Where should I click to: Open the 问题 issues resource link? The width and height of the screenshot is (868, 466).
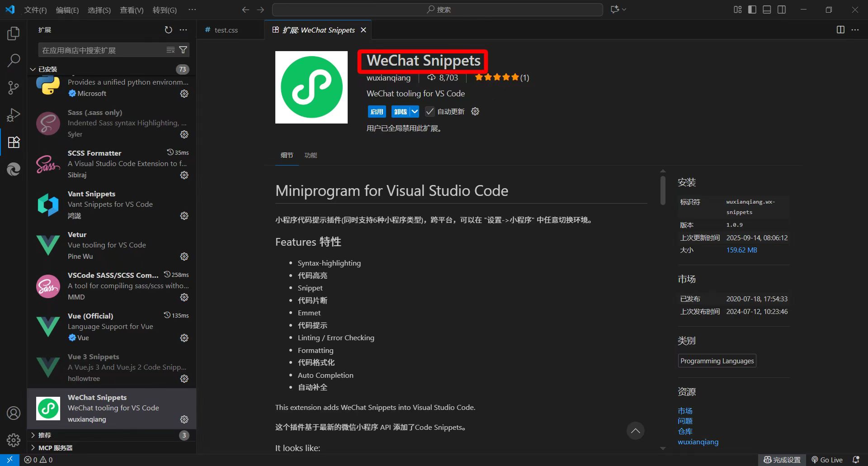(x=685, y=421)
